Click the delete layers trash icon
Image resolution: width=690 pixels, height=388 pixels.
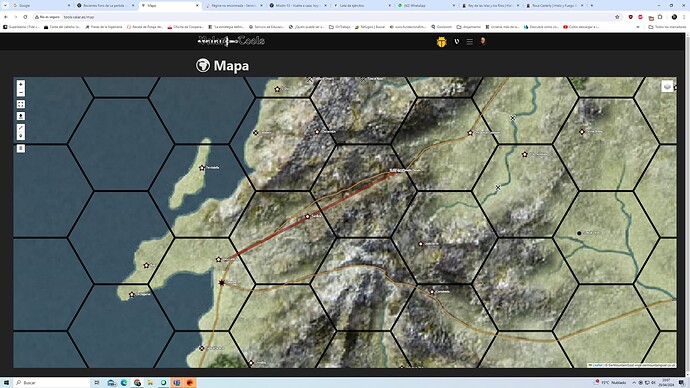[21, 148]
